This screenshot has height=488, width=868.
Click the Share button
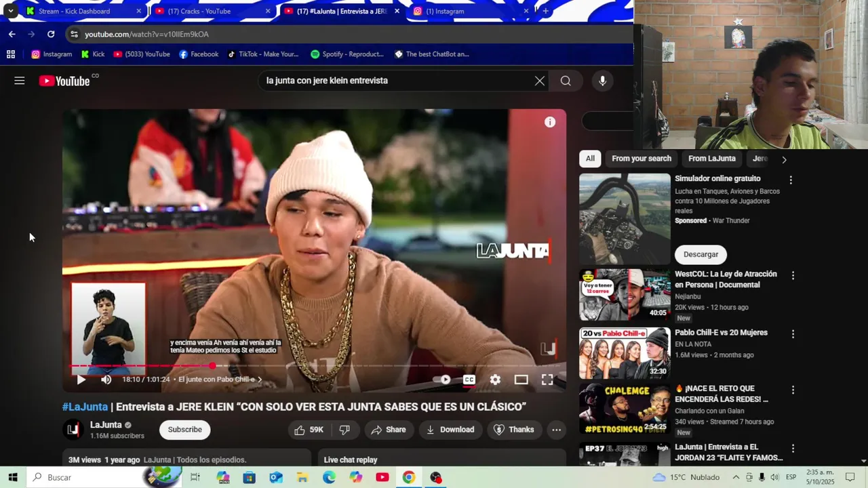(389, 430)
